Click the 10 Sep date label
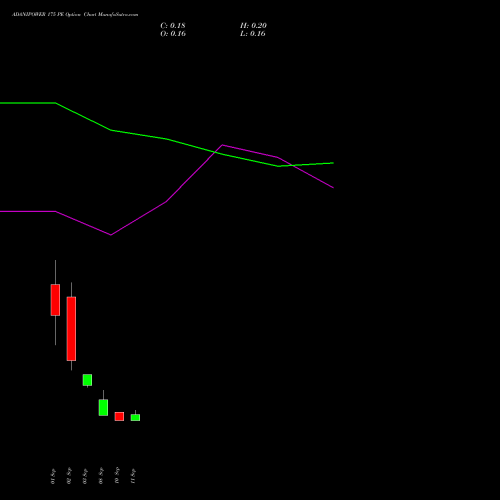The width and height of the screenshot is (500, 500). tap(117, 476)
